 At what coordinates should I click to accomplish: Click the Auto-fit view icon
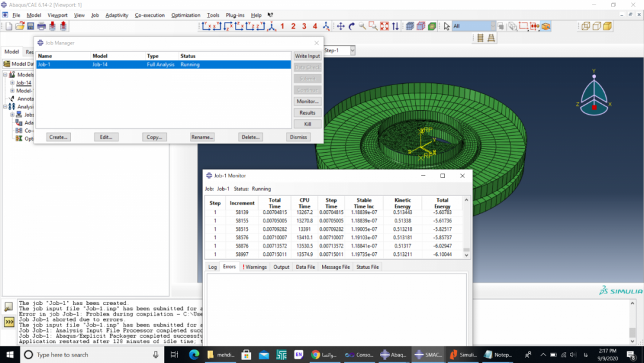click(x=384, y=26)
